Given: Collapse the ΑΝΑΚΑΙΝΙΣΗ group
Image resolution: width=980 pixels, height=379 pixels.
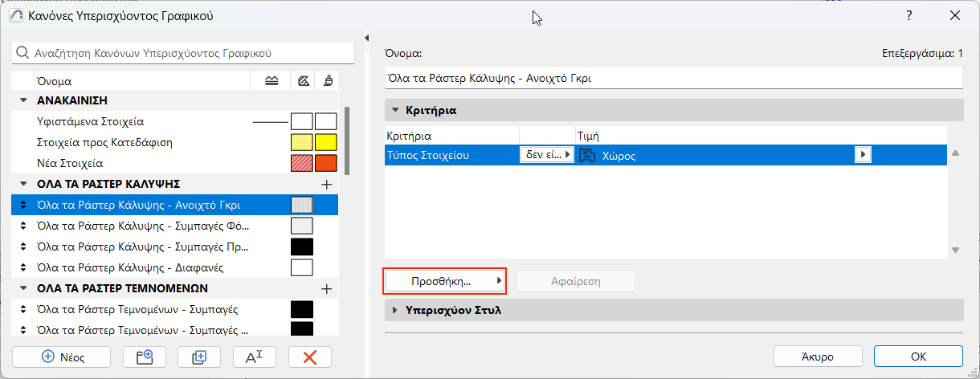Looking at the screenshot, I should (22, 101).
